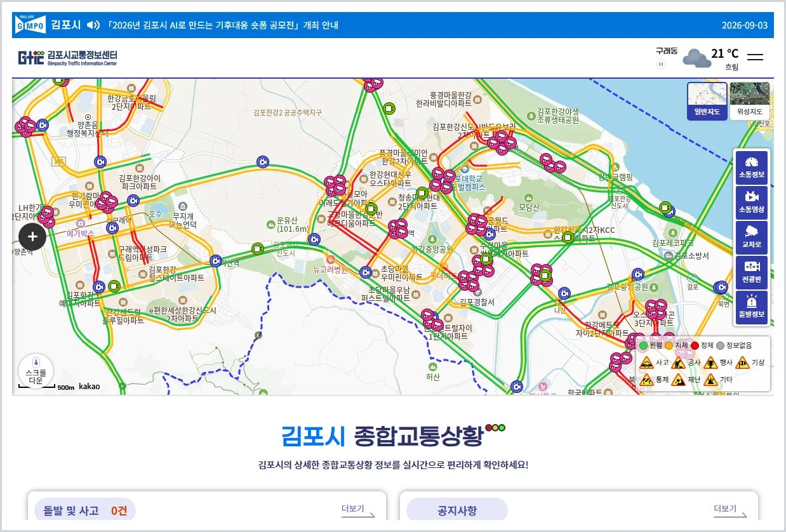
Task: Click the 재난 disaster legend icon
Action: [678, 380]
